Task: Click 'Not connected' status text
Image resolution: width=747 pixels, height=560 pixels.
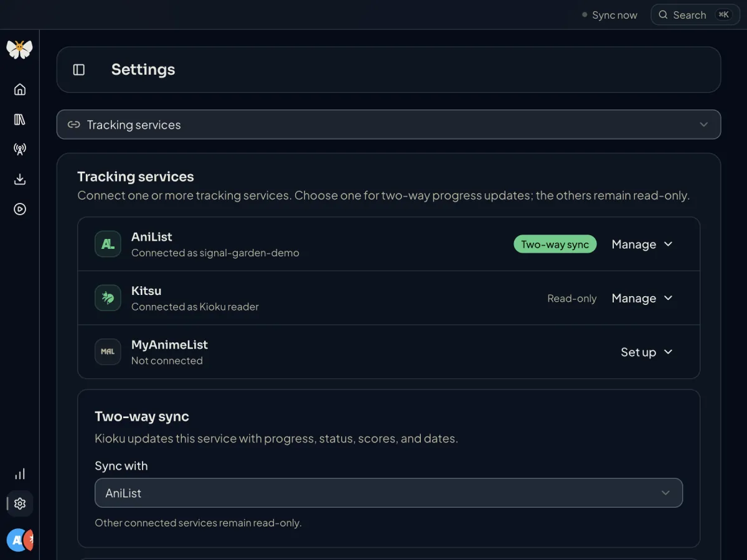Action: click(x=167, y=361)
